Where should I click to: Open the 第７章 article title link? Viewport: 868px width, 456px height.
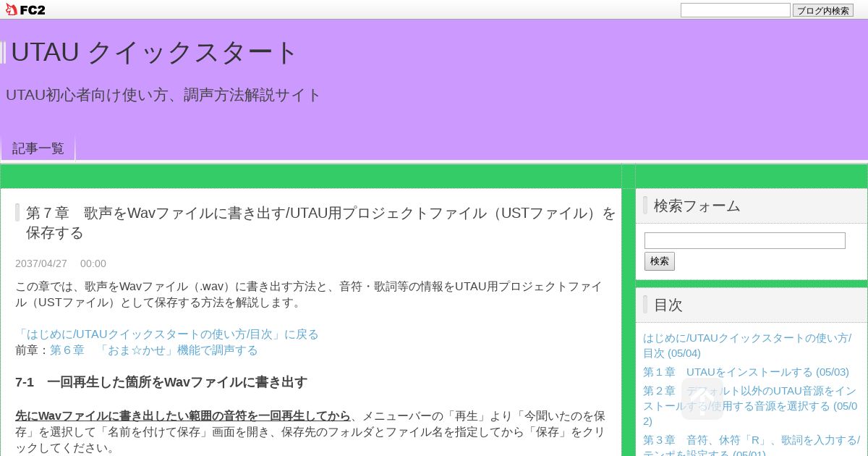click(x=320, y=223)
